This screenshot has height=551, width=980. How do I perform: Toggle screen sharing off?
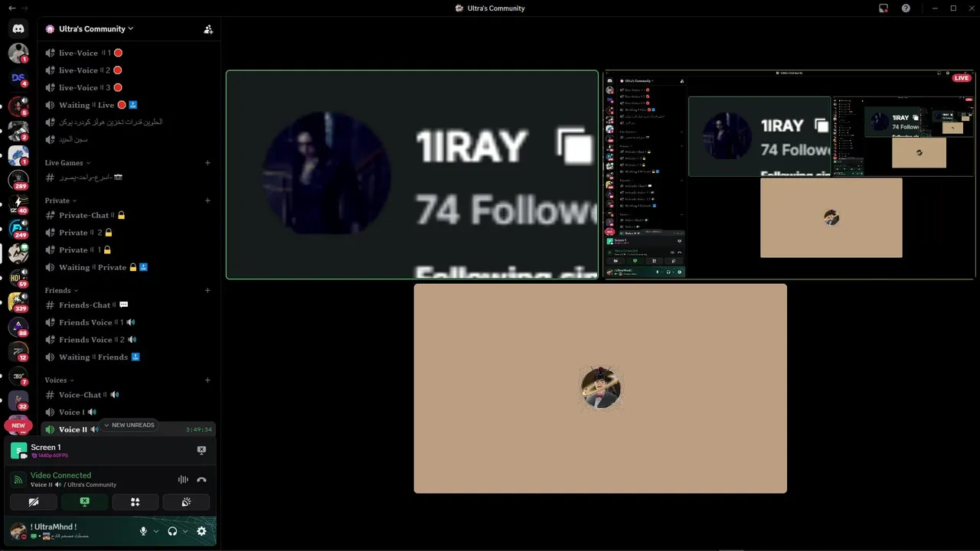pyautogui.click(x=84, y=502)
